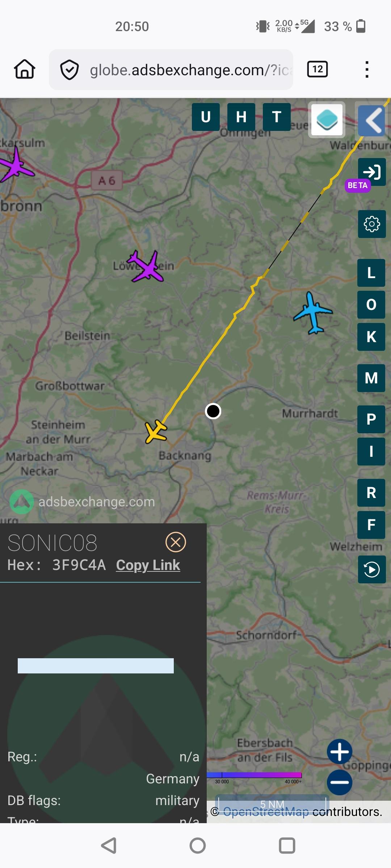The width and height of the screenshot is (391, 868).
Task: Zoom in with the plus button
Action: [x=340, y=751]
